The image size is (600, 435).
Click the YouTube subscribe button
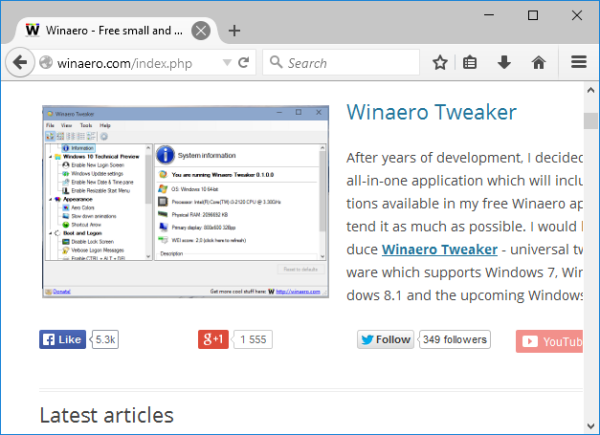[549, 341]
